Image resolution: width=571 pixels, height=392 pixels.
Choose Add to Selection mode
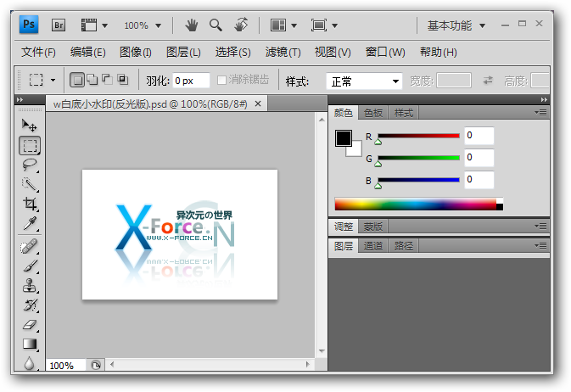point(92,80)
